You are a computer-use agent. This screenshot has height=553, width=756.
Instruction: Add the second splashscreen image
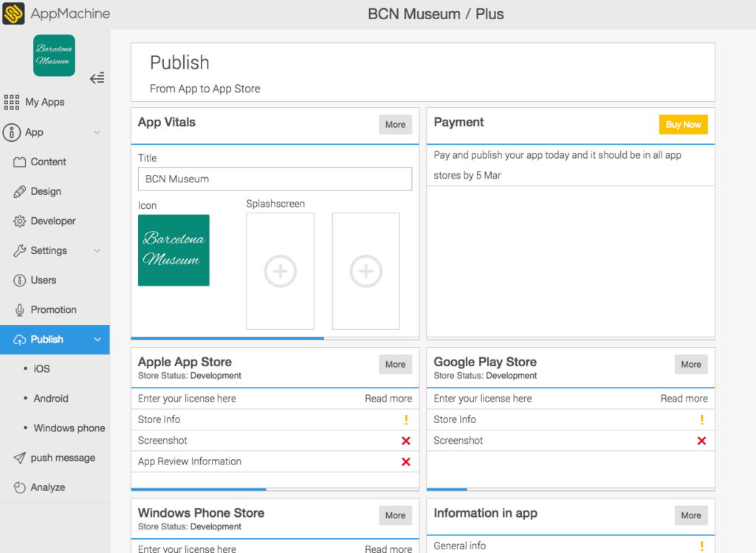point(366,272)
